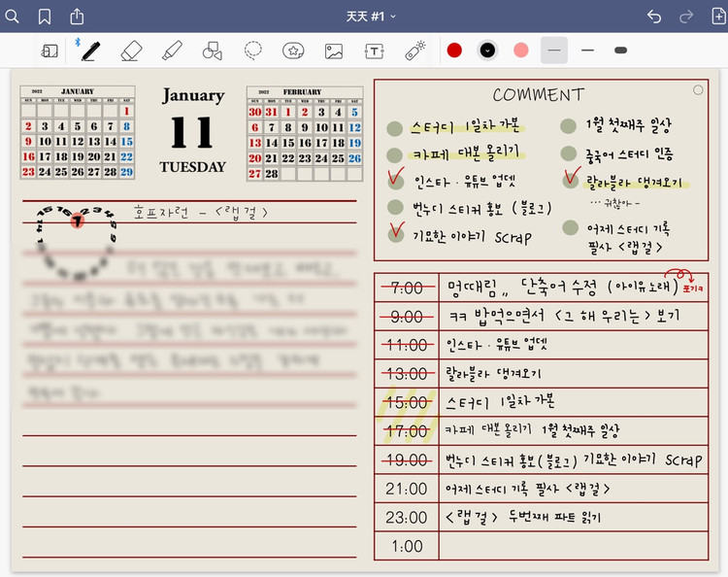Pick the red pen color swatch
The image size is (728, 577).
pyautogui.click(x=454, y=50)
